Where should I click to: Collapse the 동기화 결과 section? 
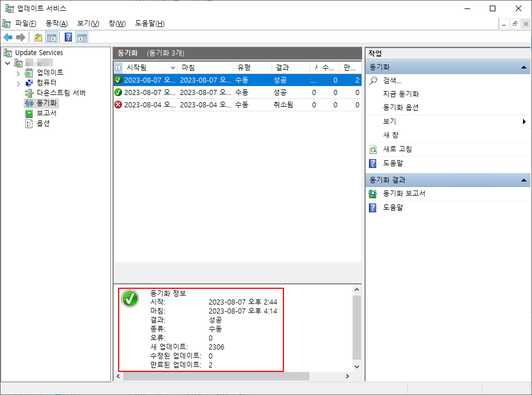click(524, 180)
